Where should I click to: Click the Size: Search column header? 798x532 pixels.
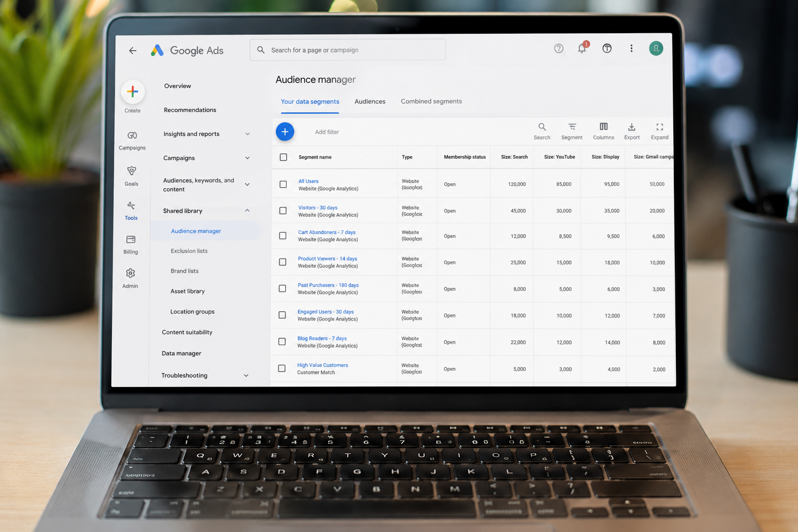pyautogui.click(x=514, y=157)
